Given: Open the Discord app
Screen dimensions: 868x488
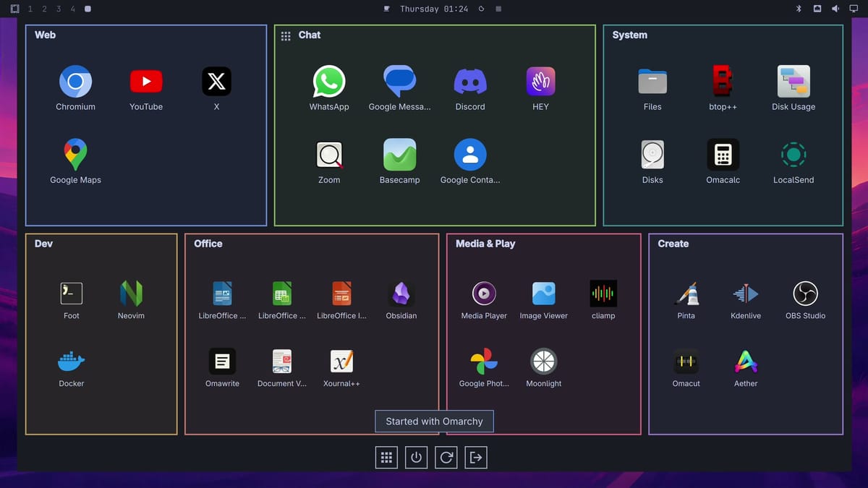Looking at the screenshot, I should point(470,82).
